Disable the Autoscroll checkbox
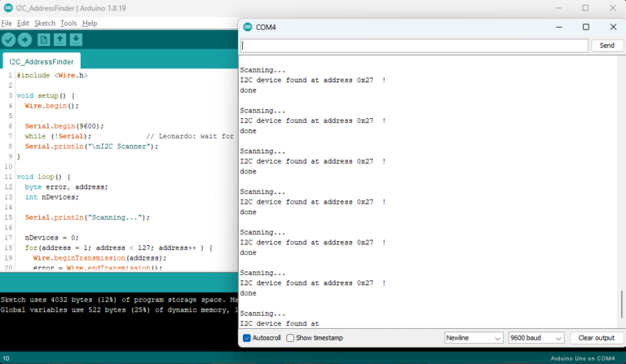 247,338
